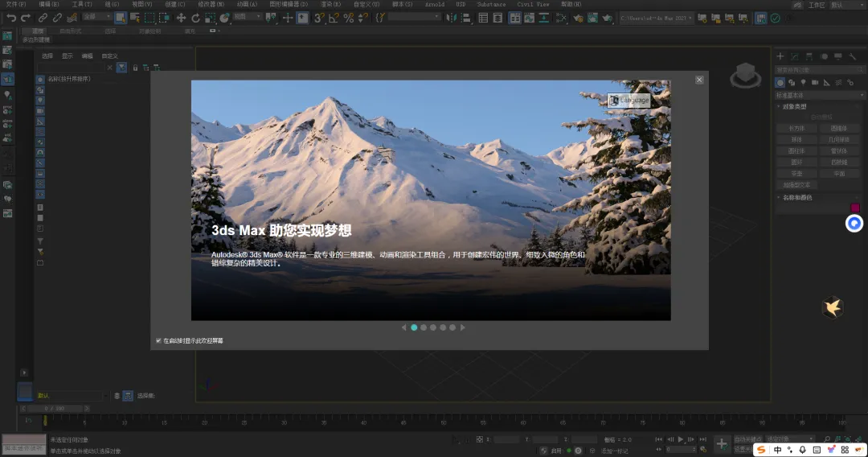Open the selection filter 全部 dropdown
Image resolution: width=868 pixels, height=457 pixels.
coord(96,17)
